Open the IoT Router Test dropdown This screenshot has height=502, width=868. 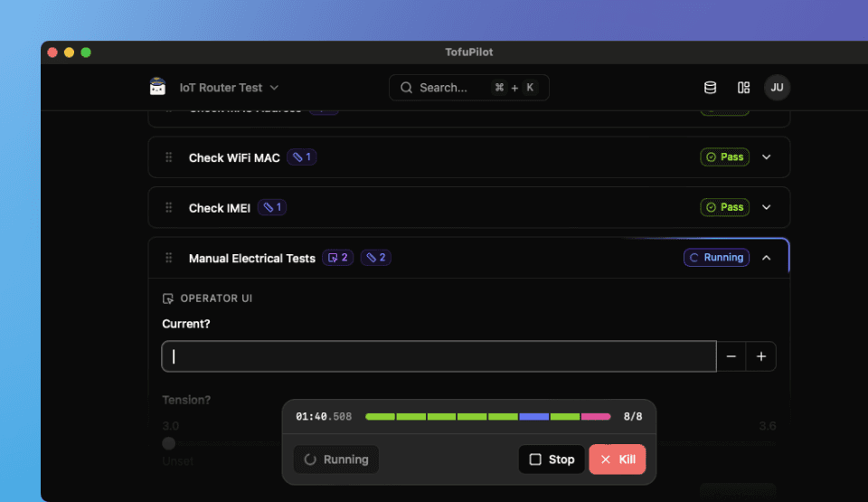click(229, 88)
